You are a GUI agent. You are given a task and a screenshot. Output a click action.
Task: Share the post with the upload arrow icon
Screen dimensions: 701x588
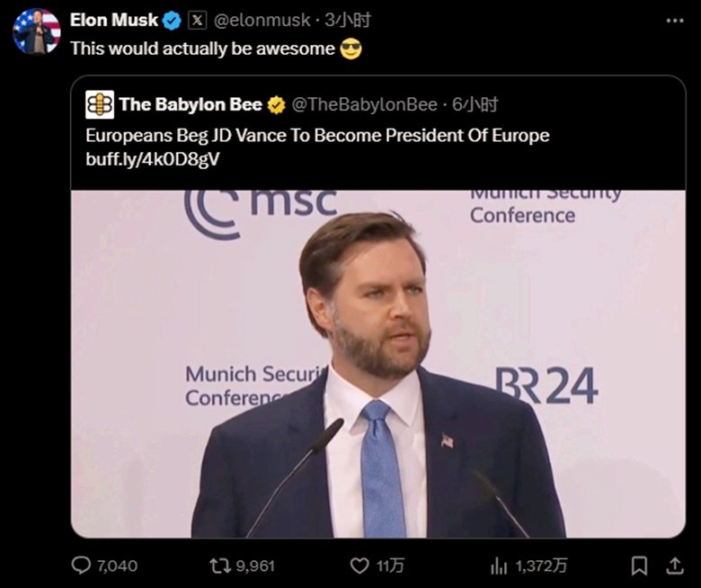tap(674, 566)
